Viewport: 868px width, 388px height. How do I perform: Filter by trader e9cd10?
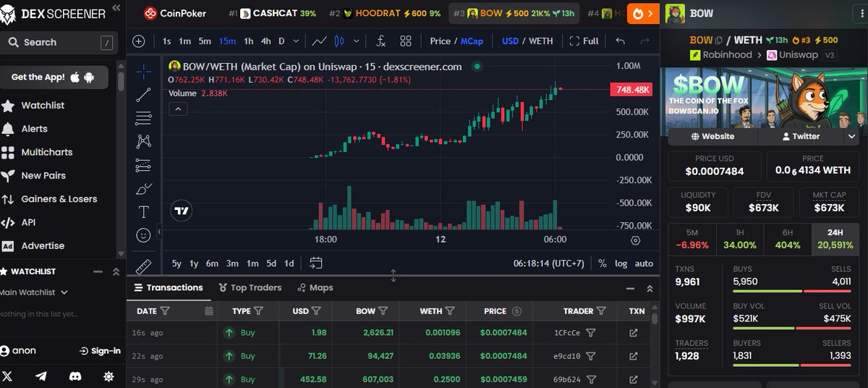coord(590,356)
